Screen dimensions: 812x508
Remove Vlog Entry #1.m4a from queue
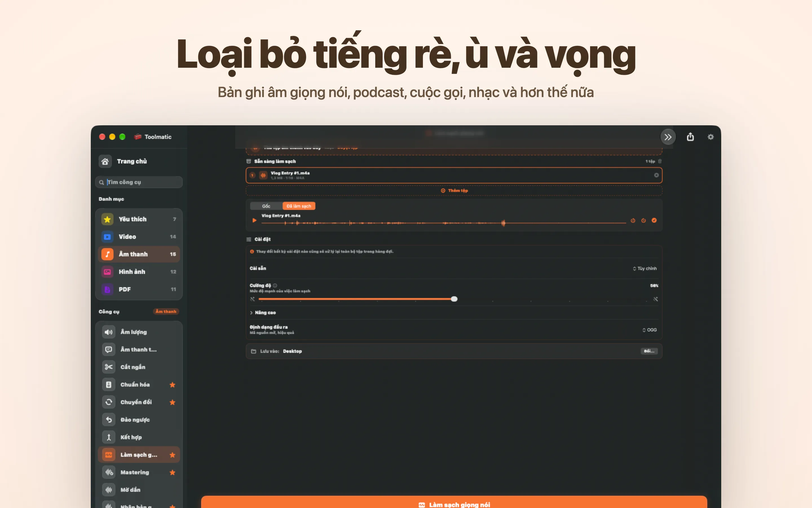tap(656, 175)
